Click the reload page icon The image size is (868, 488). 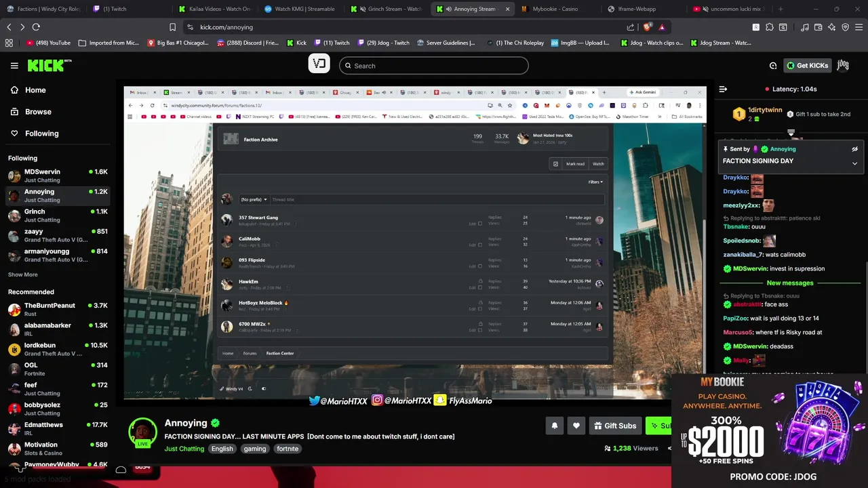pyautogui.click(x=36, y=27)
